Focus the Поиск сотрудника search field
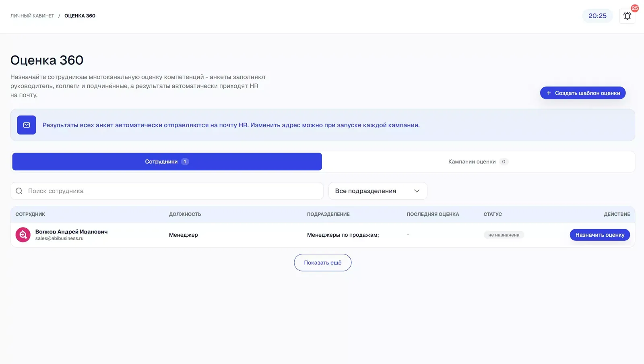This screenshot has width=644, height=364. coord(167,191)
